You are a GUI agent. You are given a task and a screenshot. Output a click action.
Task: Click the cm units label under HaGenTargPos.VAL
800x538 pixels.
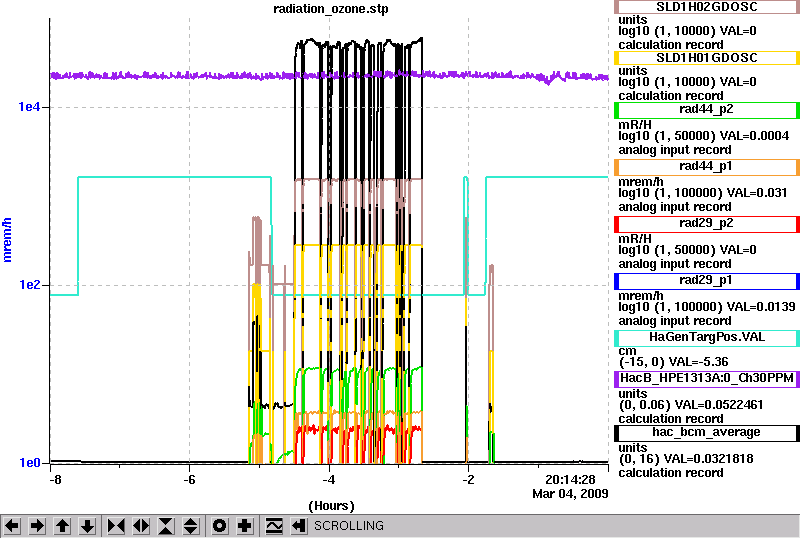(627, 351)
